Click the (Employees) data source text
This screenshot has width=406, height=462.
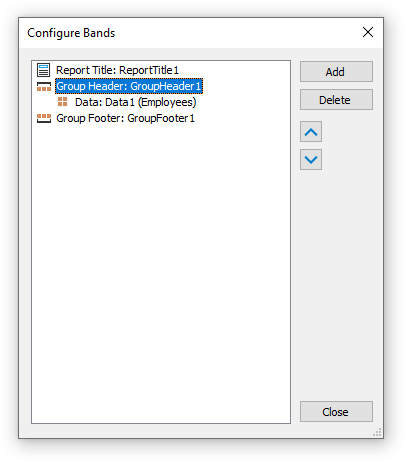(167, 102)
